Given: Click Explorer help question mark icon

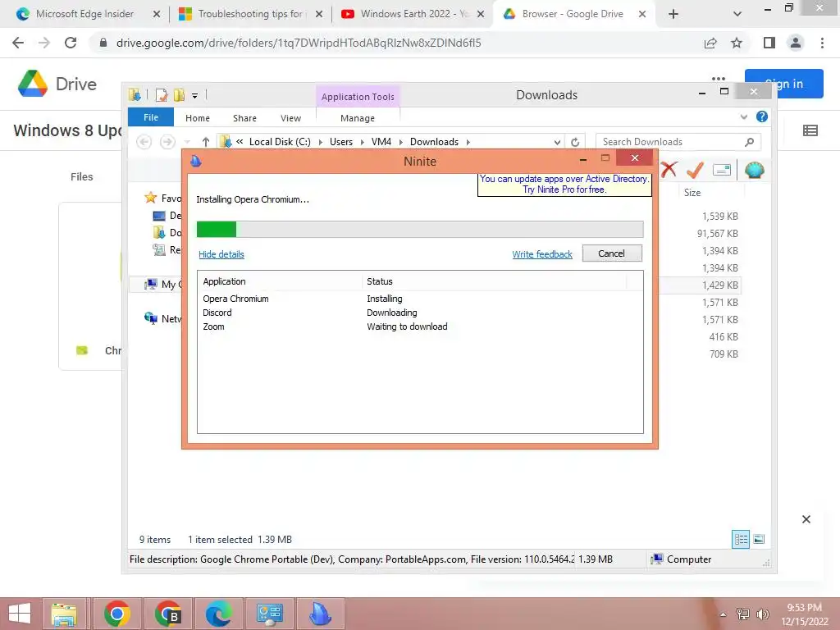Looking at the screenshot, I should click(762, 116).
